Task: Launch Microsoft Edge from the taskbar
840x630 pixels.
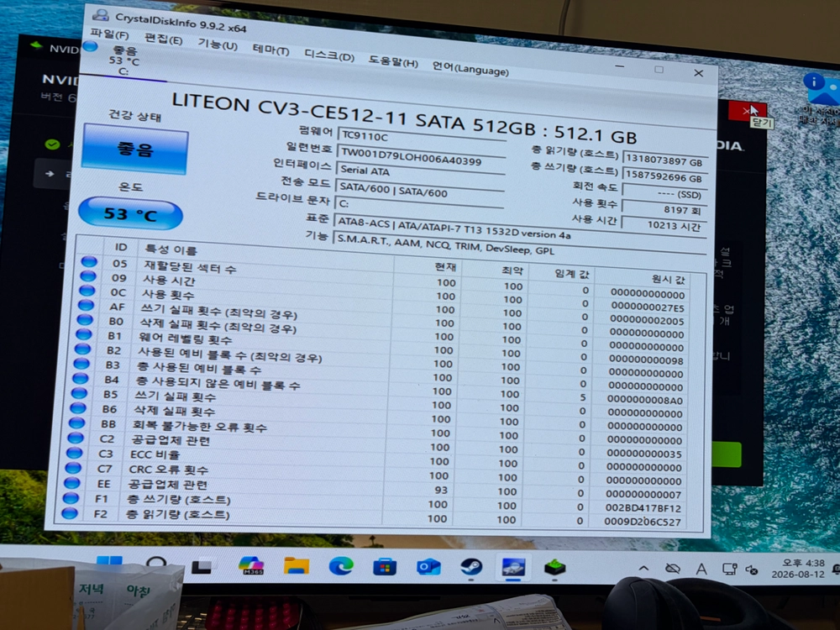Action: (x=341, y=565)
